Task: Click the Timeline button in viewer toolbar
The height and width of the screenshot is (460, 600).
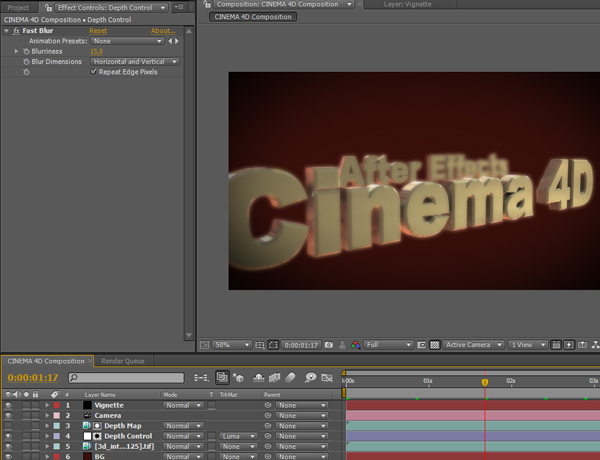Action: point(582,345)
